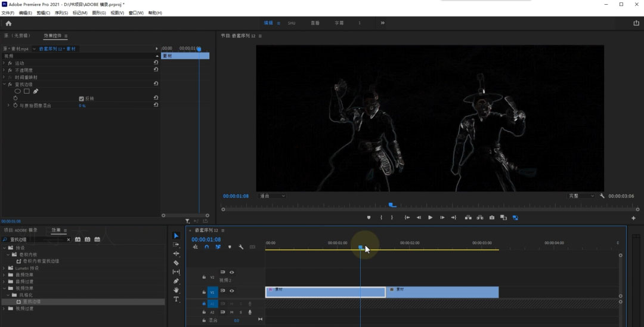Expand the Lumetri 预设 folder
Viewport: 644px width, 327px height.
tap(5, 268)
